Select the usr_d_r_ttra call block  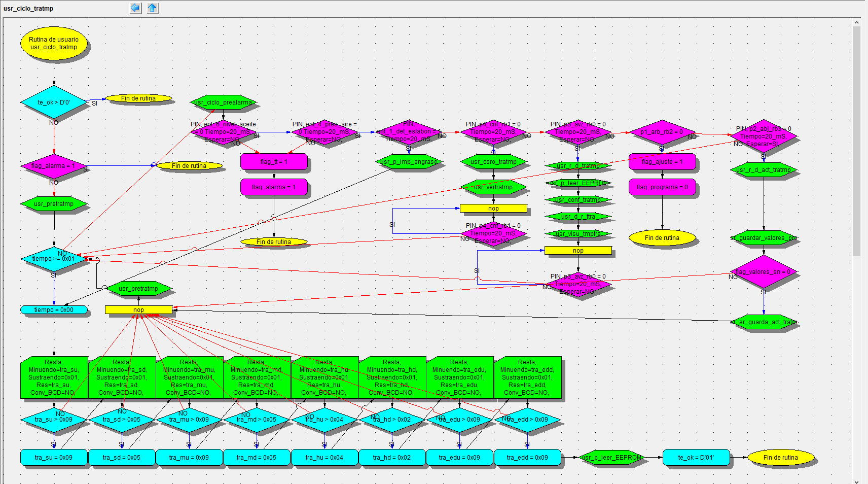pyautogui.click(x=578, y=217)
